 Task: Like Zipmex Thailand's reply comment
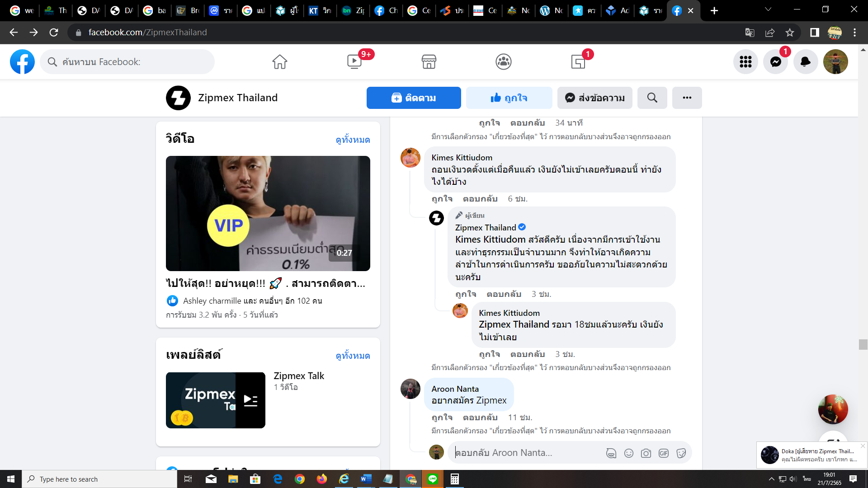click(x=466, y=294)
